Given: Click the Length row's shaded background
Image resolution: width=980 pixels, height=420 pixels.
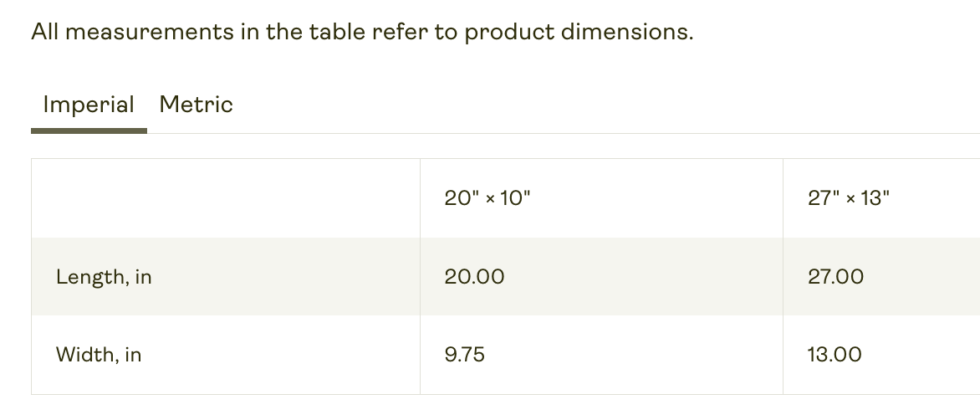Looking at the screenshot, I should click(506, 276).
